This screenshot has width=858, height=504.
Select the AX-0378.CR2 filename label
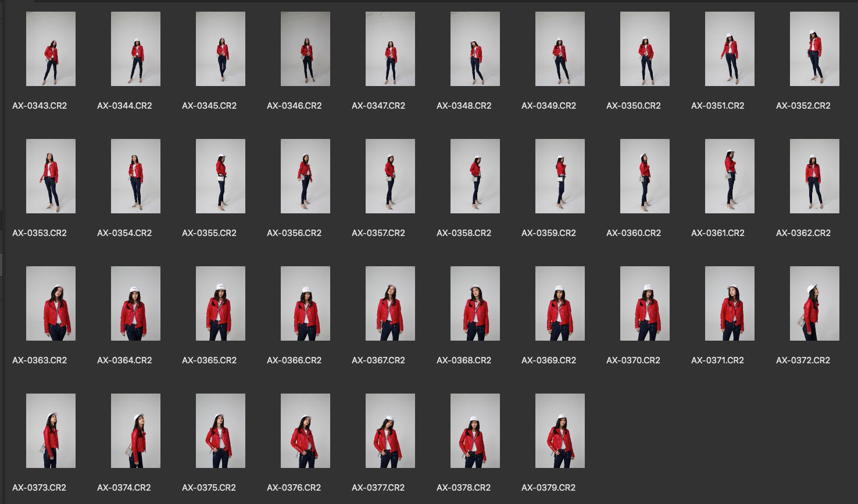463,488
